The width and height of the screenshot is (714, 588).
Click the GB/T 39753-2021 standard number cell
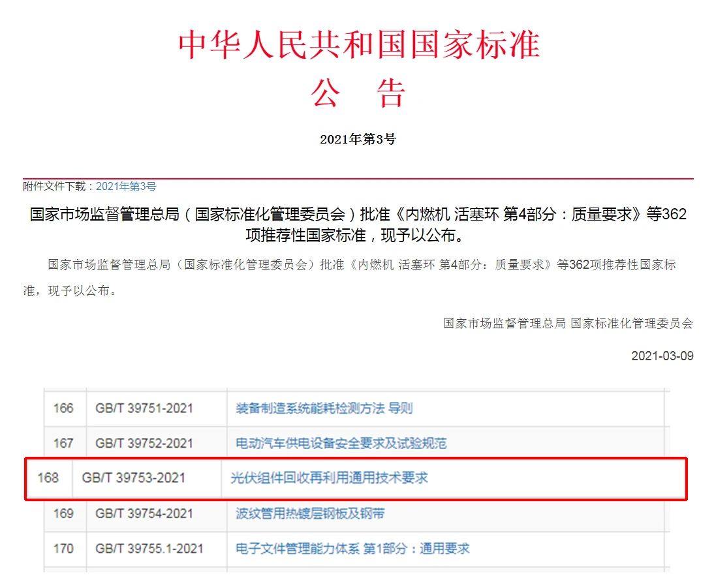[x=133, y=478]
